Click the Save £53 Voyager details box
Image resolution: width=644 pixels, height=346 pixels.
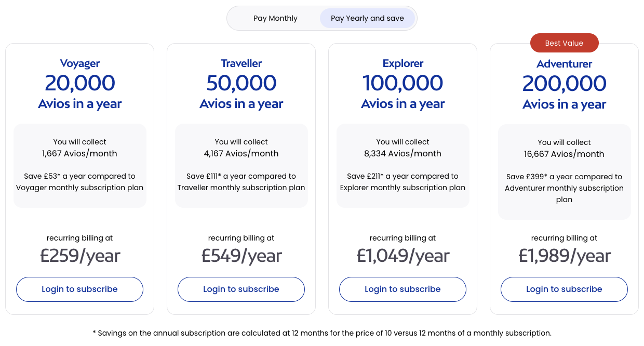[x=80, y=166]
